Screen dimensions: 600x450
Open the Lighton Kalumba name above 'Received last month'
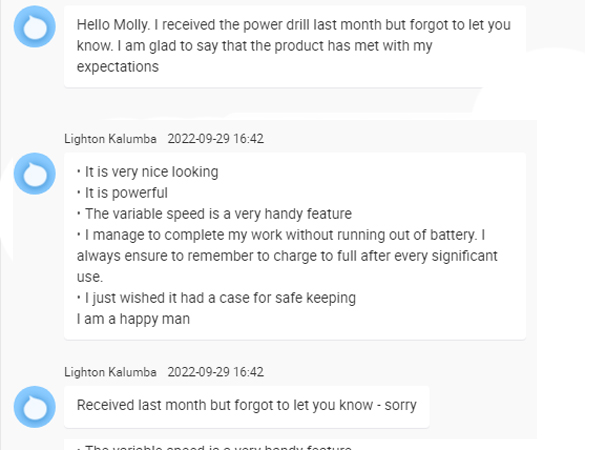coord(110,372)
